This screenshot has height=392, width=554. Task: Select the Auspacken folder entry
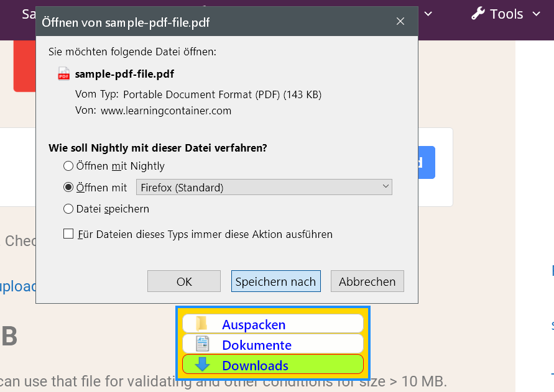tap(273, 324)
